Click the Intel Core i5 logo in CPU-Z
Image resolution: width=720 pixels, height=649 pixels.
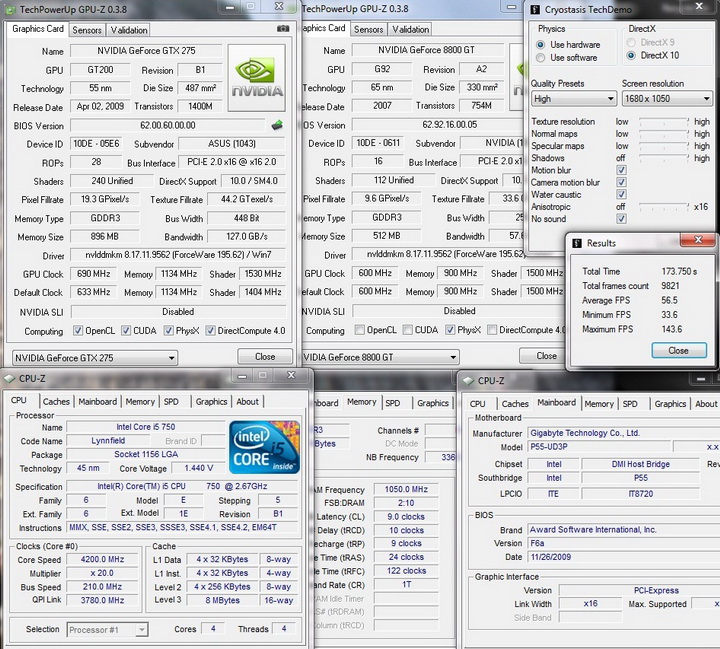coord(264,447)
